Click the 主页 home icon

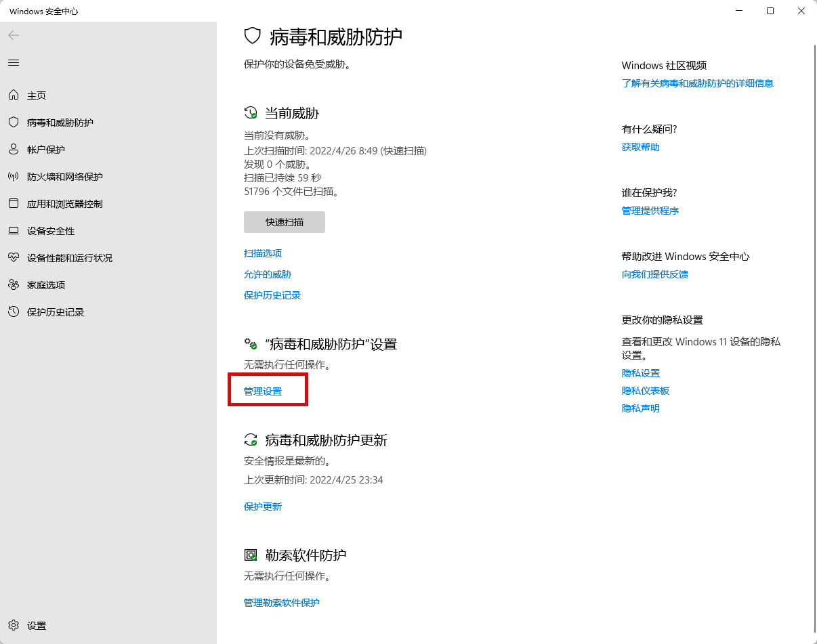[14, 95]
